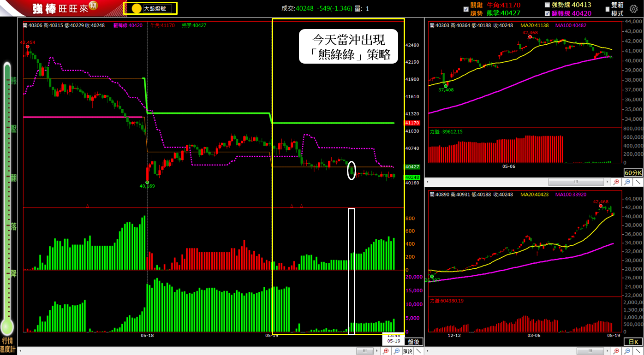Select line drawing tool on 60分K chart
The width and height of the screenshot is (644, 355).
tap(638, 182)
